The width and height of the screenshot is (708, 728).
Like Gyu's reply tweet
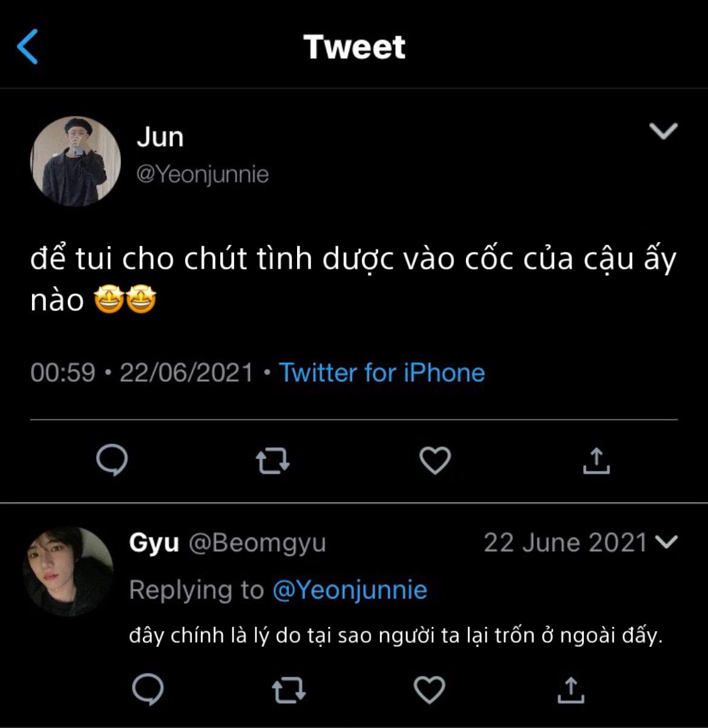pos(429,690)
